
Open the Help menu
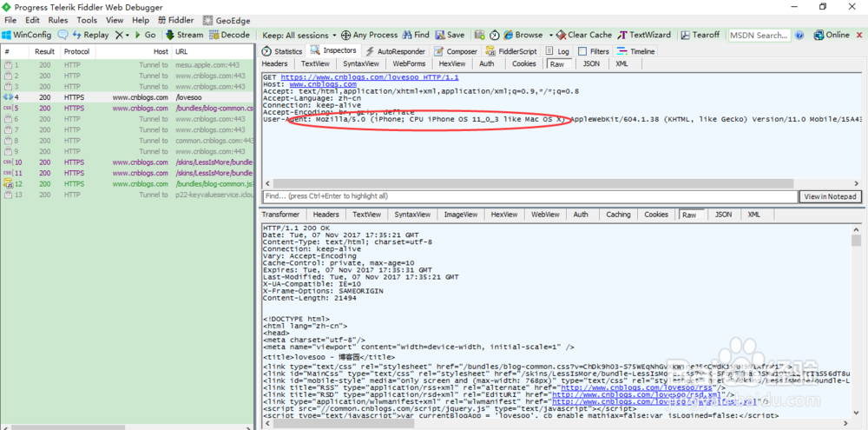[x=141, y=20]
